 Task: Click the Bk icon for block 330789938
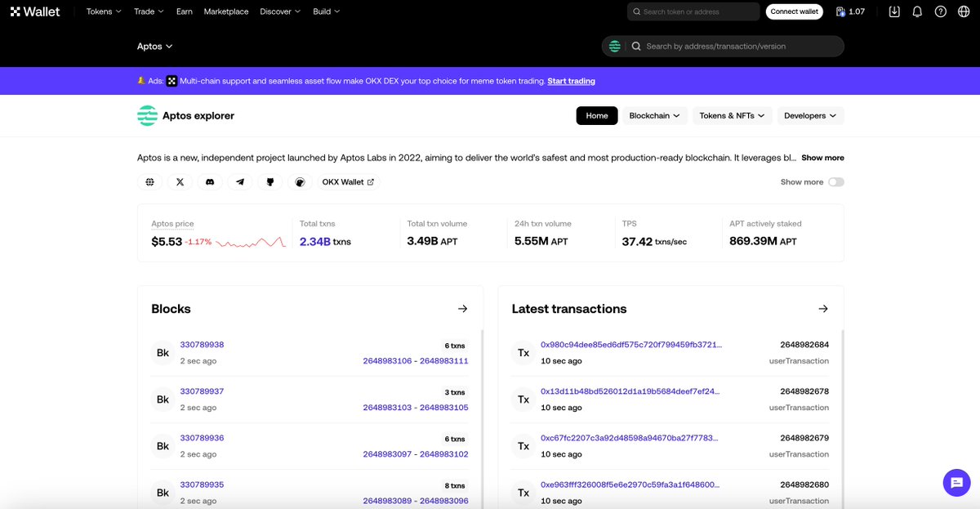point(163,353)
